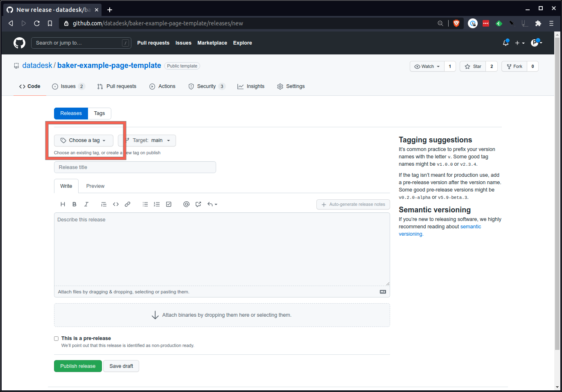Click the watchers count 1

coord(450,66)
